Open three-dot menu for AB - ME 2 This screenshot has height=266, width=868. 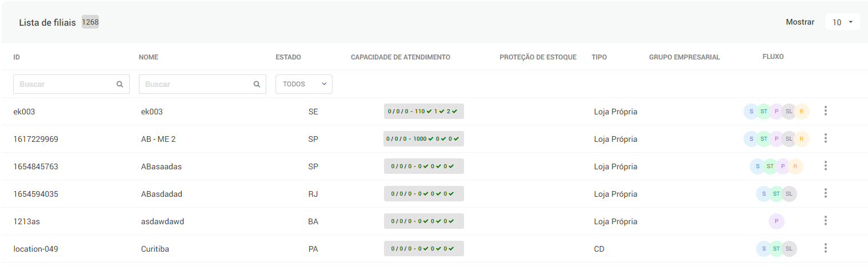[x=826, y=138]
